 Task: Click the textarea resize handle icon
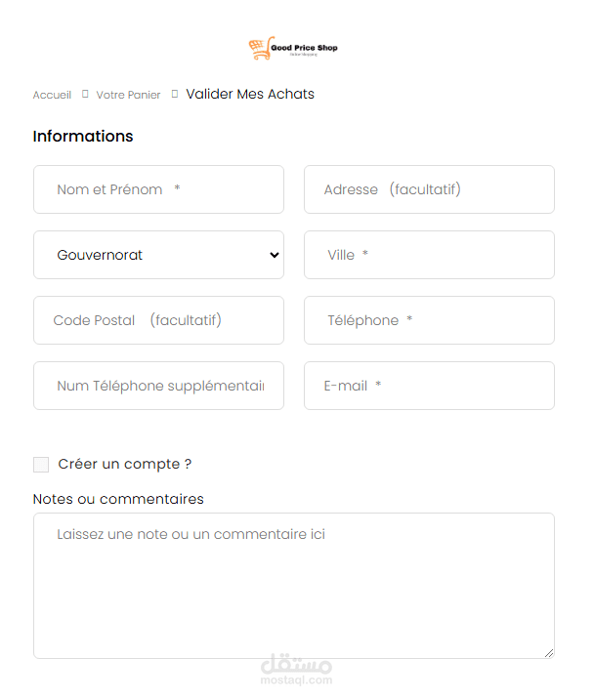point(549,653)
